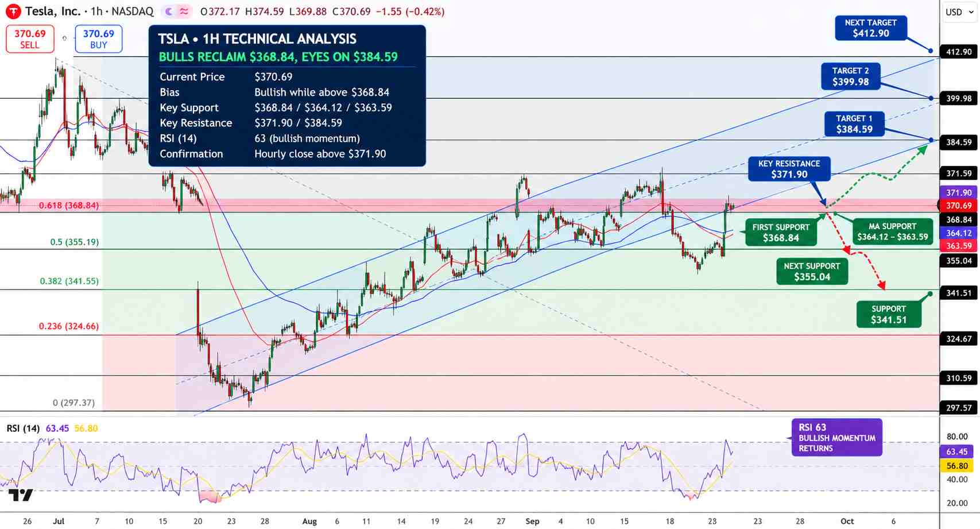Select the KEY RESISTANCE $371.90 callout

(789, 169)
